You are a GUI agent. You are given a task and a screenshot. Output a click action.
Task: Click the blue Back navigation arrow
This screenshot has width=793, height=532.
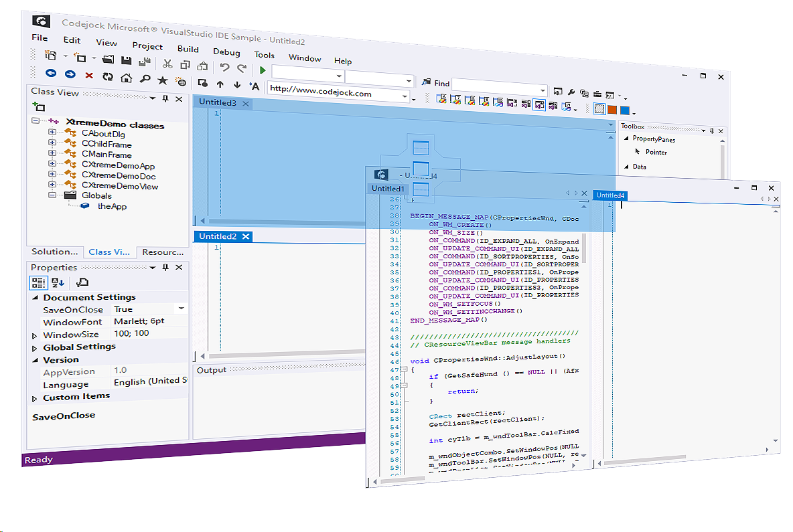click(x=51, y=73)
